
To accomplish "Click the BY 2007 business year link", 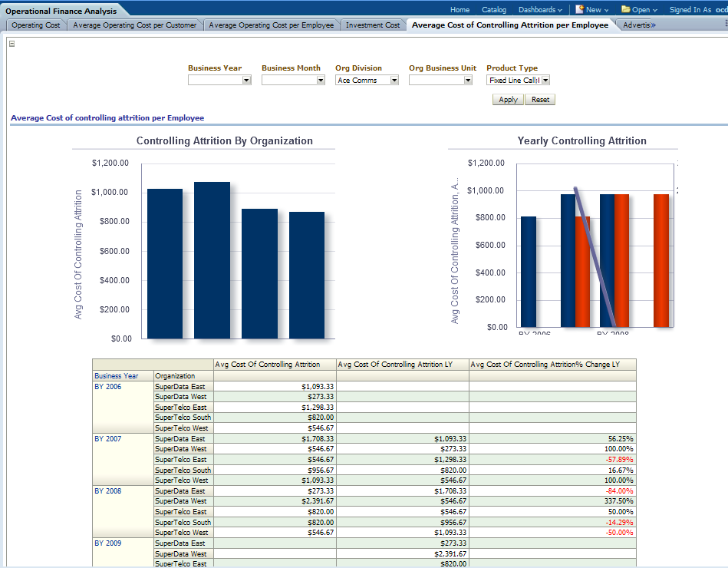I will pos(107,438).
